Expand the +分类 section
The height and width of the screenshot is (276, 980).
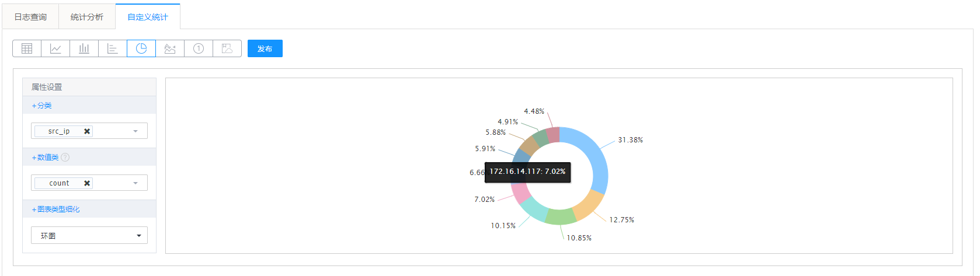(x=41, y=106)
